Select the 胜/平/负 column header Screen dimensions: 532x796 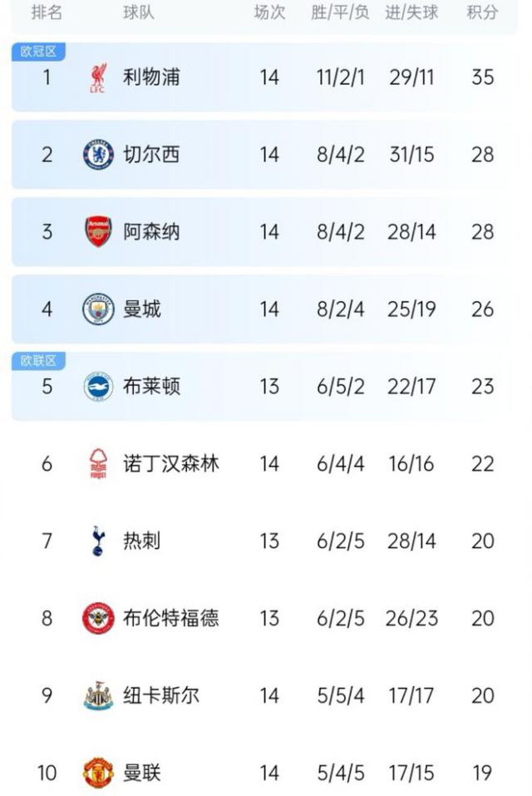[340, 13]
